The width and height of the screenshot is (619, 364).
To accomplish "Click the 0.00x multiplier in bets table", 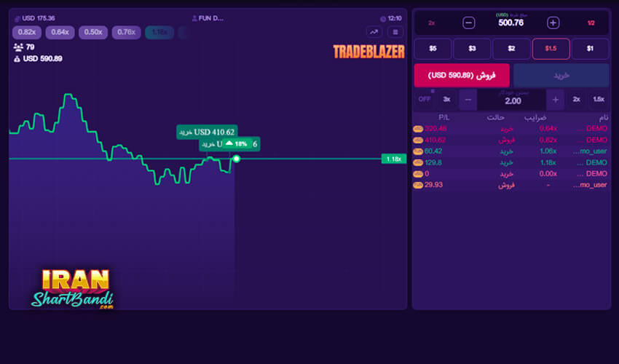I will coord(548,174).
